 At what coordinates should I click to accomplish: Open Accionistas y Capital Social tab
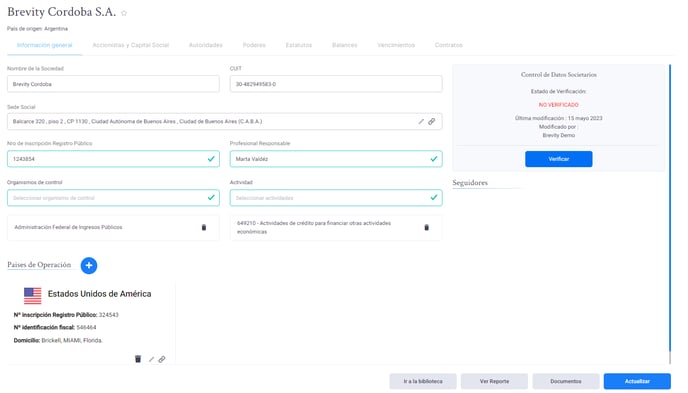coord(130,45)
